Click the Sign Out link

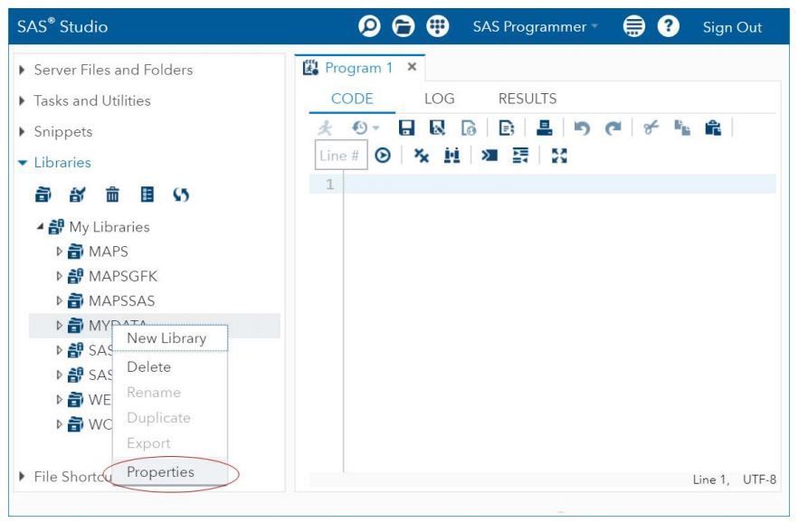click(x=732, y=27)
